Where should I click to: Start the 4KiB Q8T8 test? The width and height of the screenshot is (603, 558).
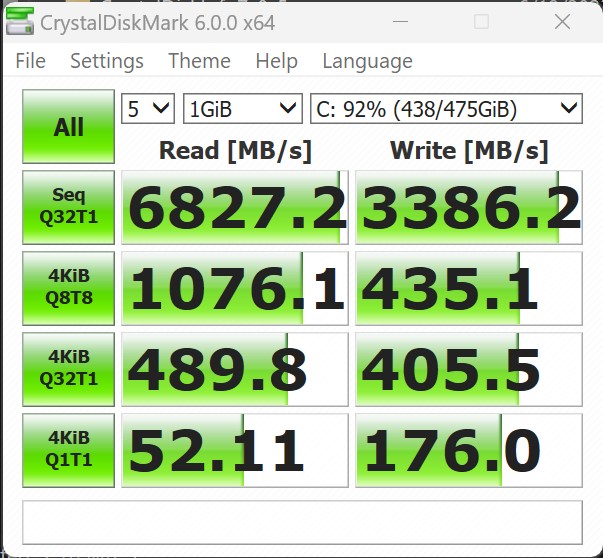[68, 288]
